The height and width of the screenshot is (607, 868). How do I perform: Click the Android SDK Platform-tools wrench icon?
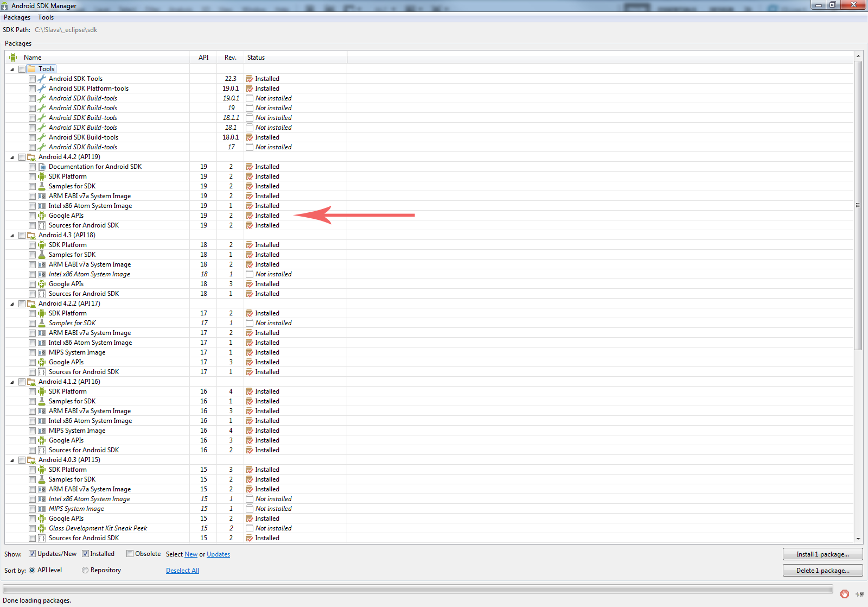[x=42, y=88]
